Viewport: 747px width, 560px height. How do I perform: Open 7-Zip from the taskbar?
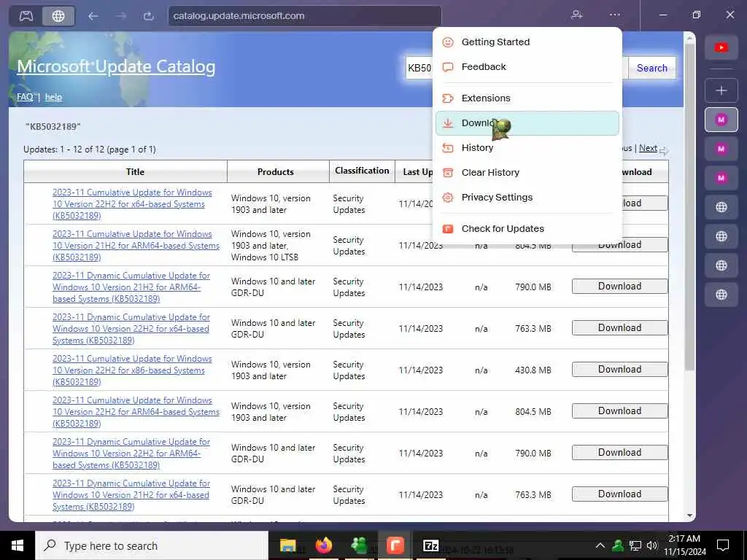pyautogui.click(x=430, y=545)
